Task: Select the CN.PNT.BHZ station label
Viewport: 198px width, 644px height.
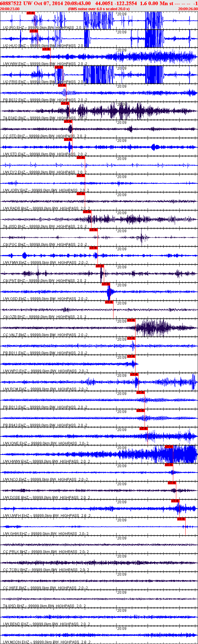Action: pyautogui.click(x=45, y=281)
